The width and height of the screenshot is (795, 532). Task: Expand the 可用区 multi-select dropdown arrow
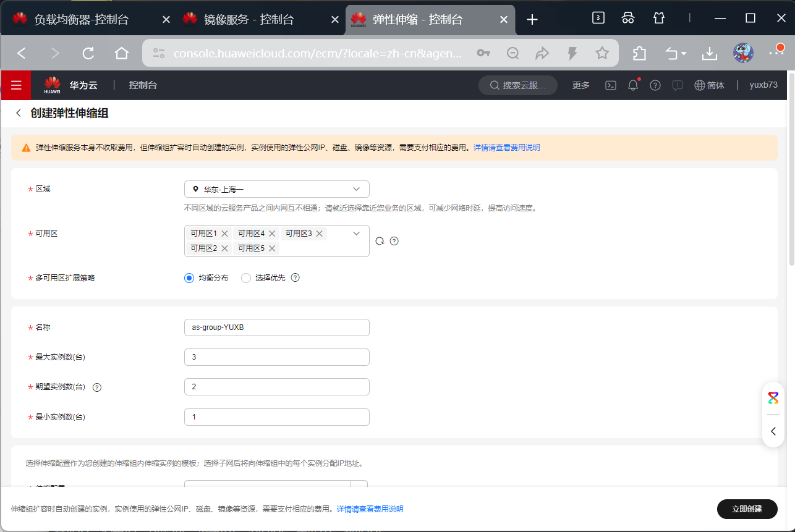356,234
